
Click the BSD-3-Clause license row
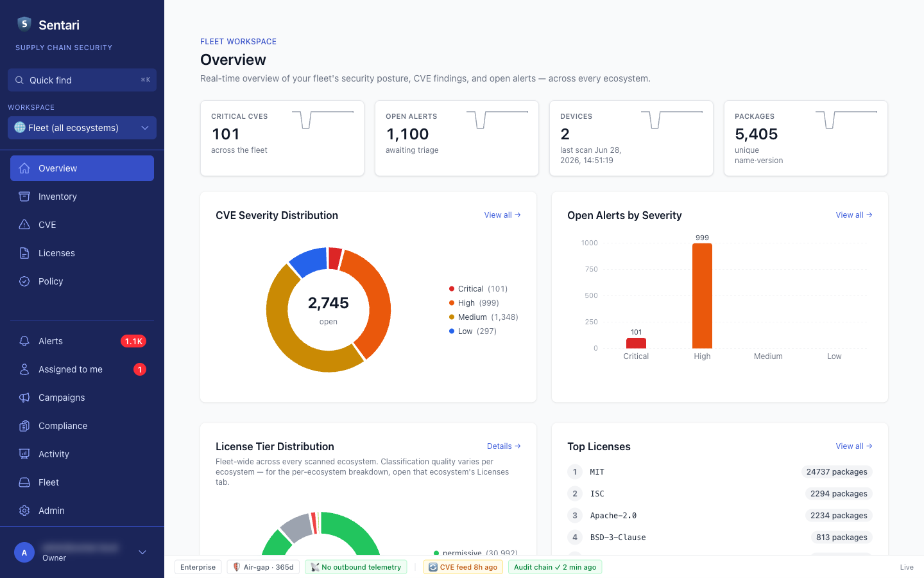click(720, 538)
